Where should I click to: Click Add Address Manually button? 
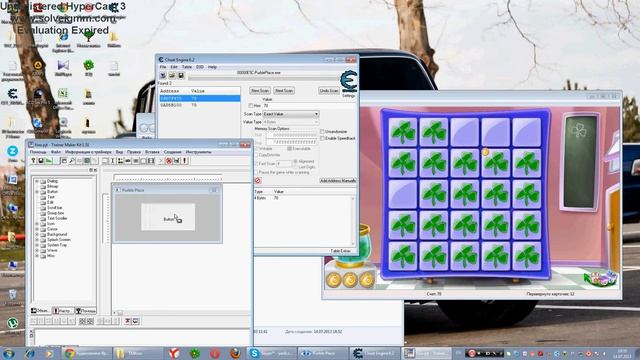[x=338, y=180]
